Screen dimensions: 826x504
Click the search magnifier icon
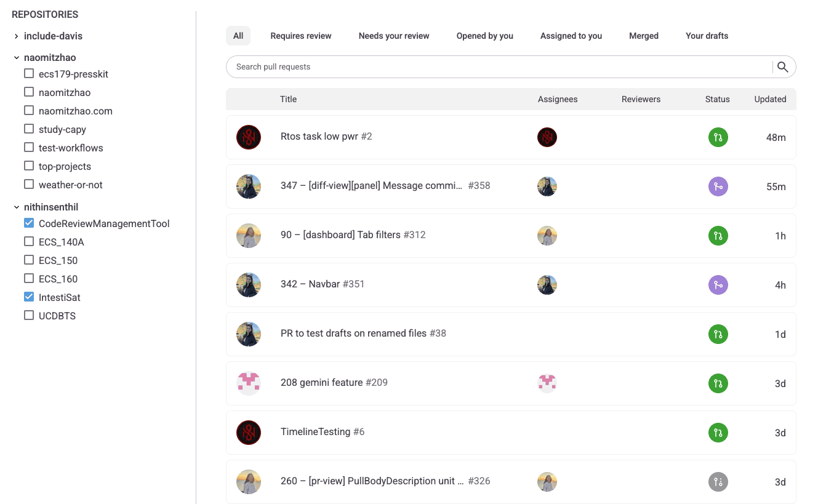[x=782, y=67]
